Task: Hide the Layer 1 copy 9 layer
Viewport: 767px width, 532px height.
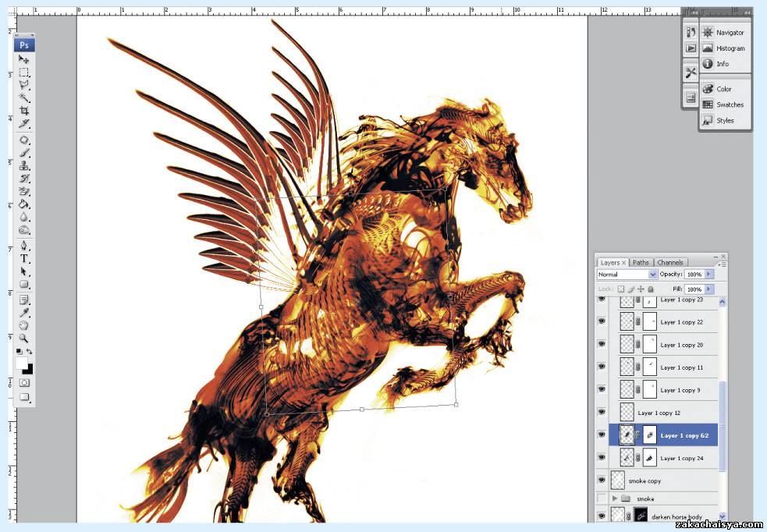Action: (x=602, y=389)
